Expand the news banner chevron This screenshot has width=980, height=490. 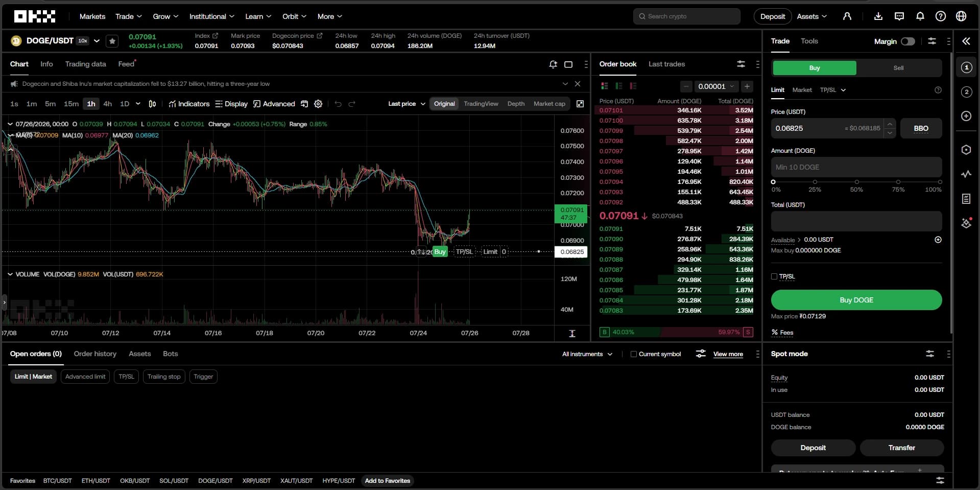(x=565, y=84)
